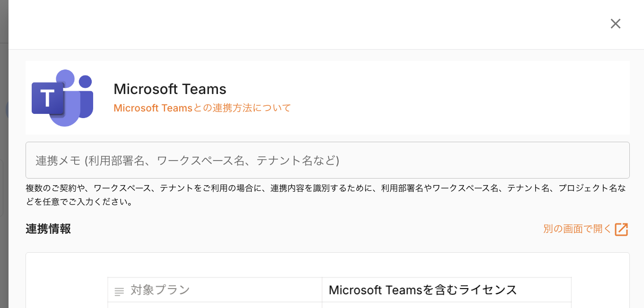Click the blank panel header beside the X

(307, 24)
